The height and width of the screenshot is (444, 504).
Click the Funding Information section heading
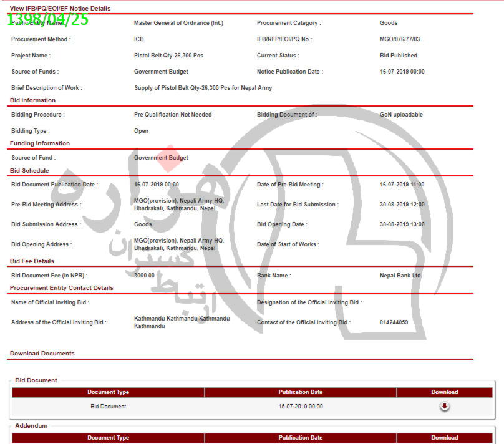[x=40, y=143]
